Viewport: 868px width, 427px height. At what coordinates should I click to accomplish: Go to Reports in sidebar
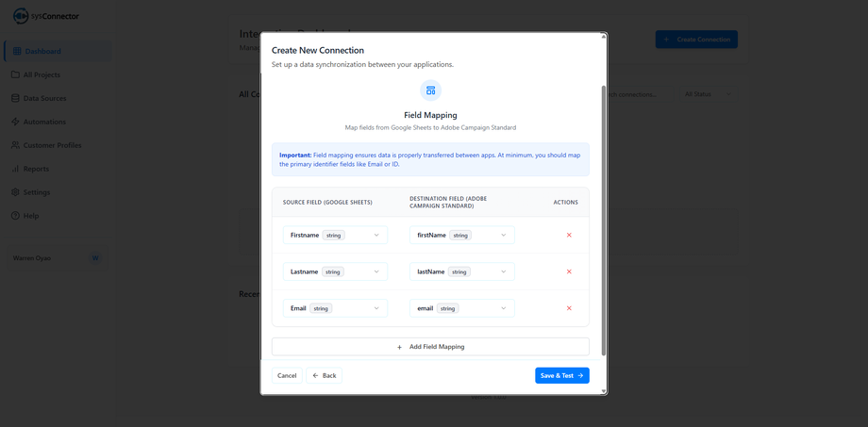coord(36,169)
